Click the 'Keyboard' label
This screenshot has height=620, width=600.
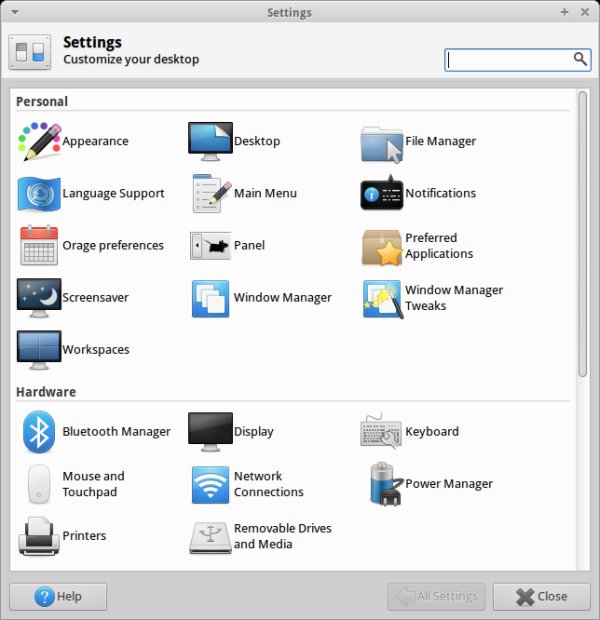pyautogui.click(x=432, y=431)
